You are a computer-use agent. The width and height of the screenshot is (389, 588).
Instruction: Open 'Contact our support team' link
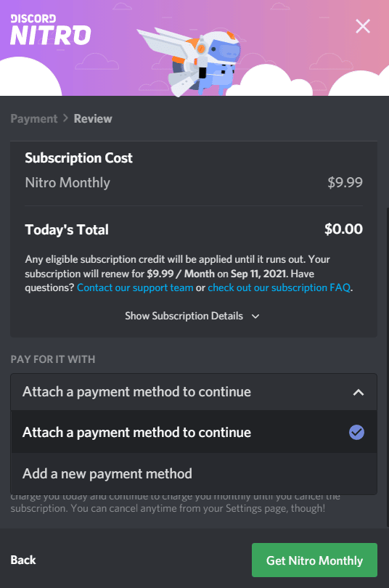pos(135,287)
